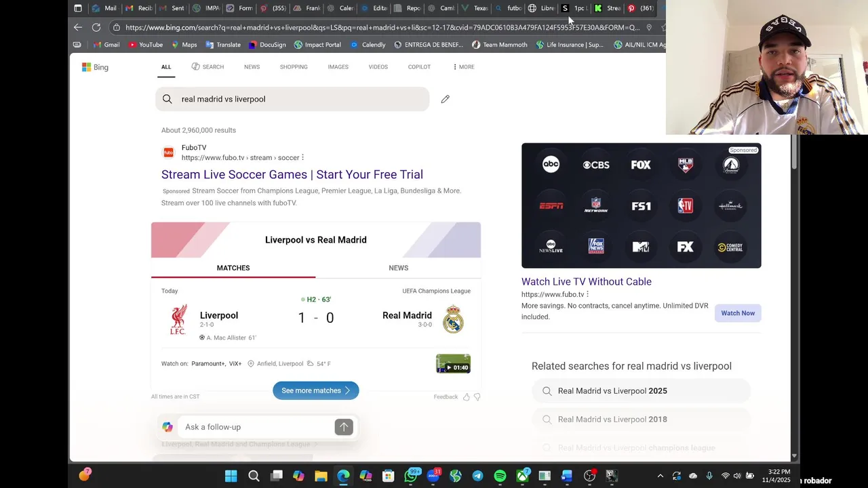Open the Team Mammoth bookmark
The height and width of the screenshot is (488, 868).
pos(499,45)
